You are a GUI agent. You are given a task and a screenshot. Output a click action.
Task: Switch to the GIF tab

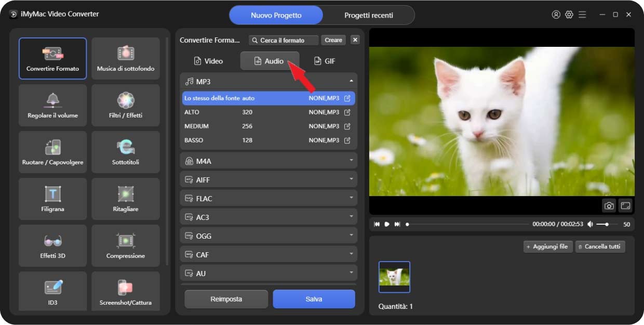tap(325, 61)
